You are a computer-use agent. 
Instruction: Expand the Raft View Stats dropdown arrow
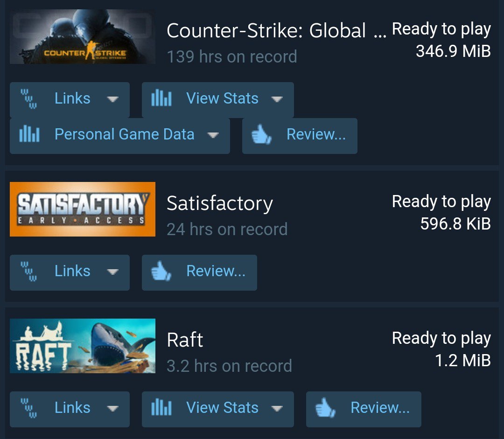(x=277, y=409)
